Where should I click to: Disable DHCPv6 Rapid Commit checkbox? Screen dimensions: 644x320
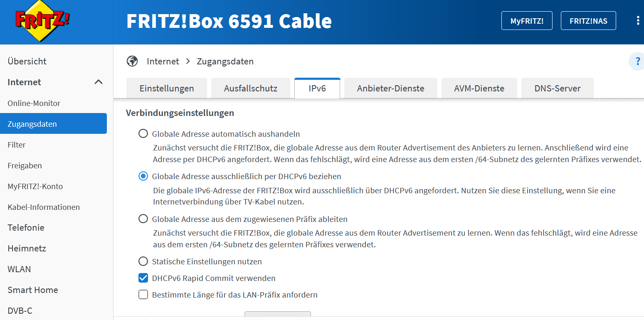point(143,278)
